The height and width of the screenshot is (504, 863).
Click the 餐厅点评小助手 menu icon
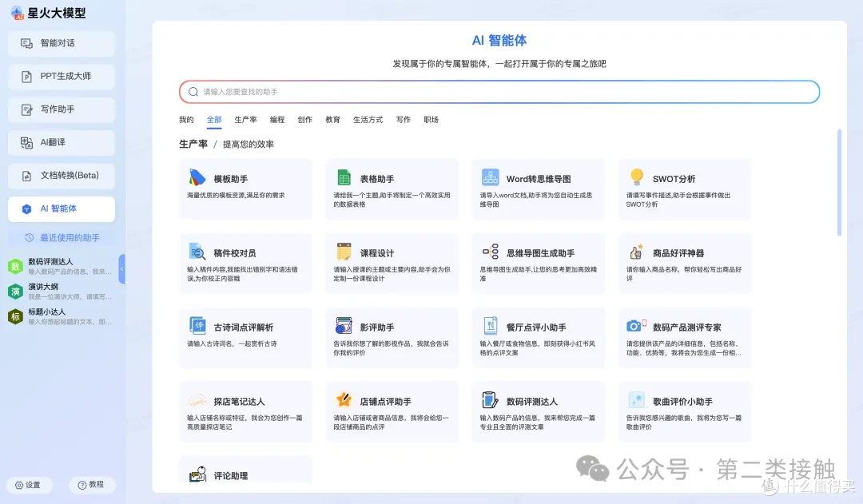coord(490,326)
